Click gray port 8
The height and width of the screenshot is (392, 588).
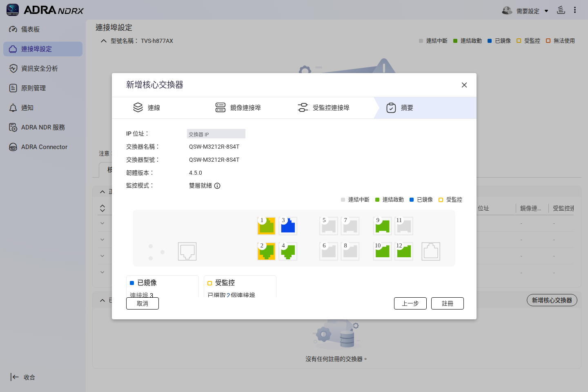click(x=350, y=251)
